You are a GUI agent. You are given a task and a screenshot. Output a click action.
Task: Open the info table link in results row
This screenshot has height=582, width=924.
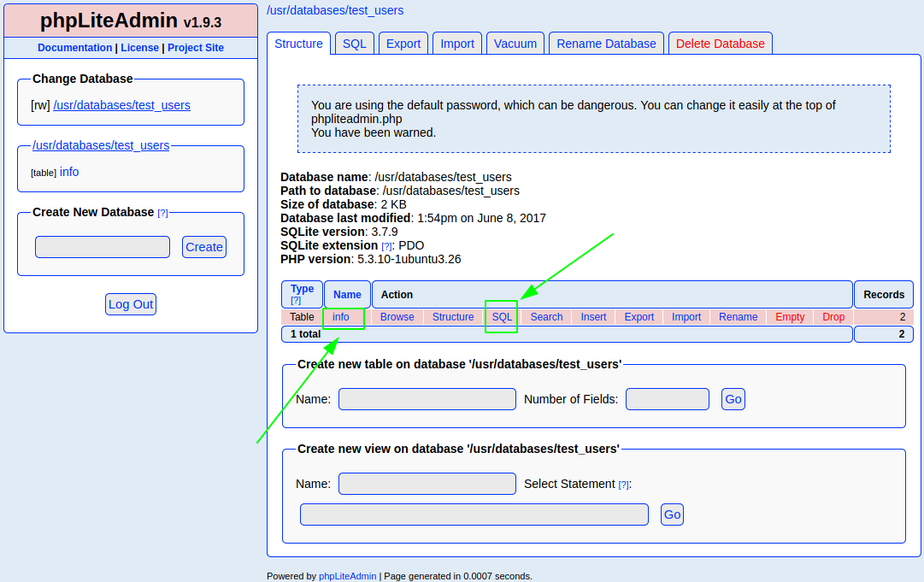click(341, 317)
